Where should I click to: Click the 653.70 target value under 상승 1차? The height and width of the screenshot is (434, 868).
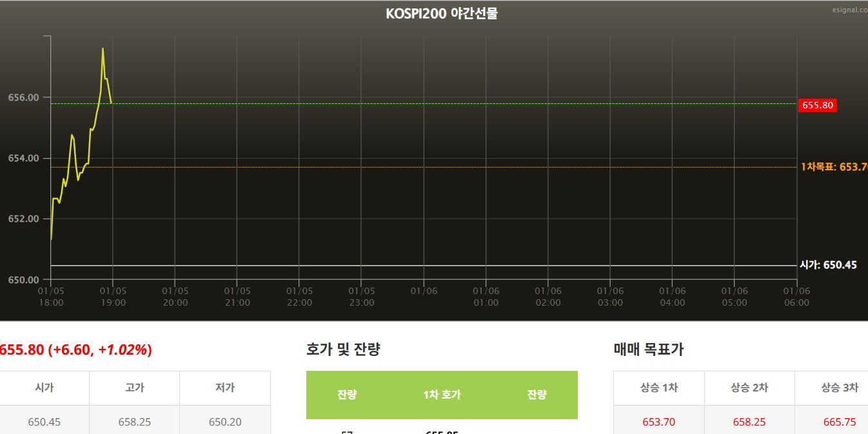pos(659,422)
